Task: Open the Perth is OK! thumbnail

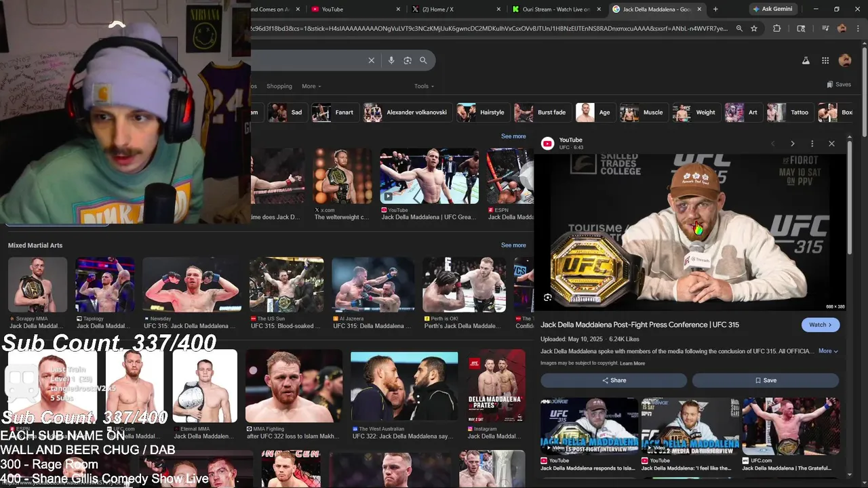Action: [x=464, y=285]
